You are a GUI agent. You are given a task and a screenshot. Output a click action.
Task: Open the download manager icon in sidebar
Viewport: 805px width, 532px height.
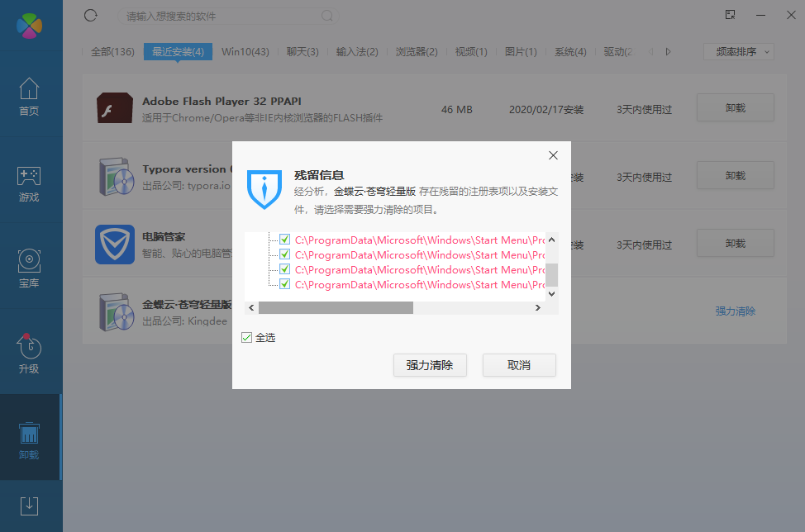coord(29,506)
